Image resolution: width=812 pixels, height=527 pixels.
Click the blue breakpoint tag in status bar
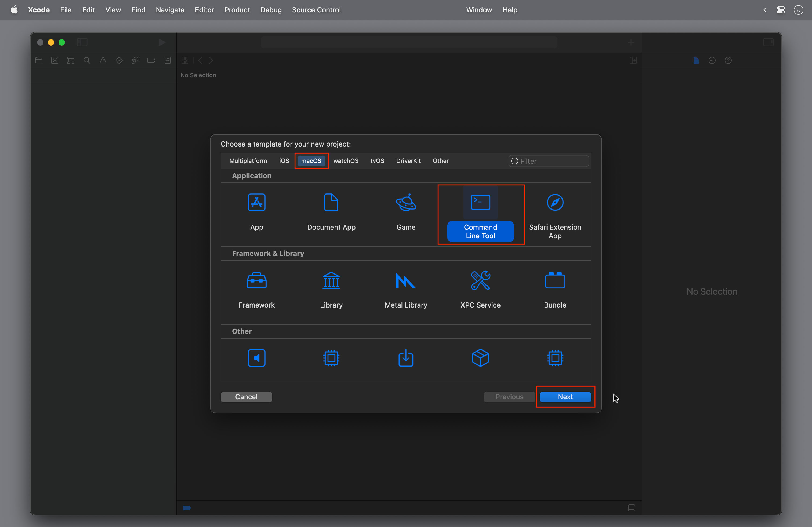point(187,508)
